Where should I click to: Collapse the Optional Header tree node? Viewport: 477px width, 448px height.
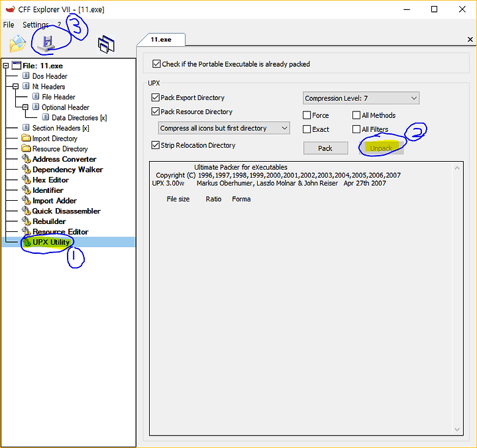click(x=25, y=107)
